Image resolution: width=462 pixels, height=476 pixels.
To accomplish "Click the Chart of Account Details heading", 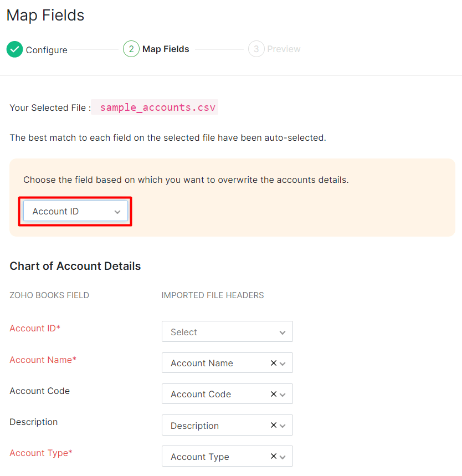I will click(x=75, y=266).
